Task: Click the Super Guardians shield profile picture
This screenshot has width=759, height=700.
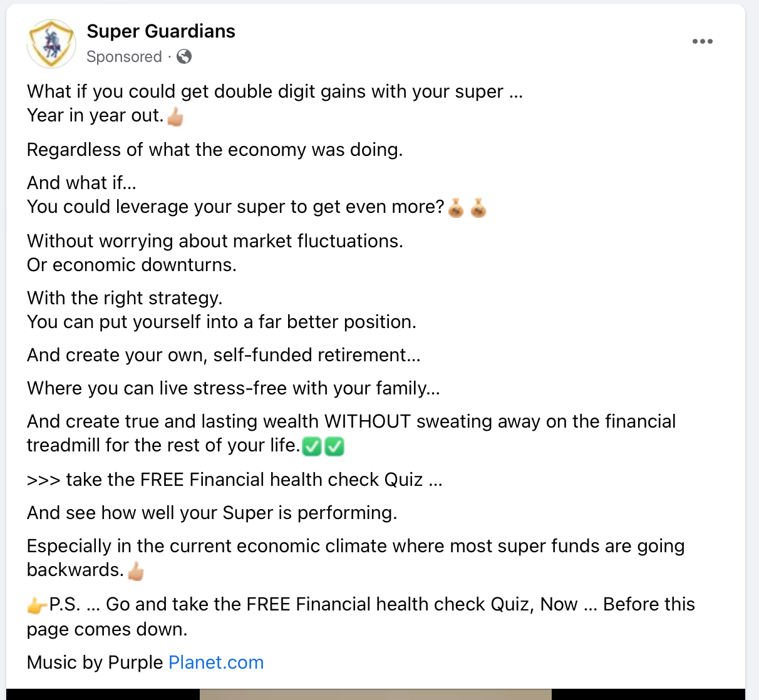Action: [51, 44]
